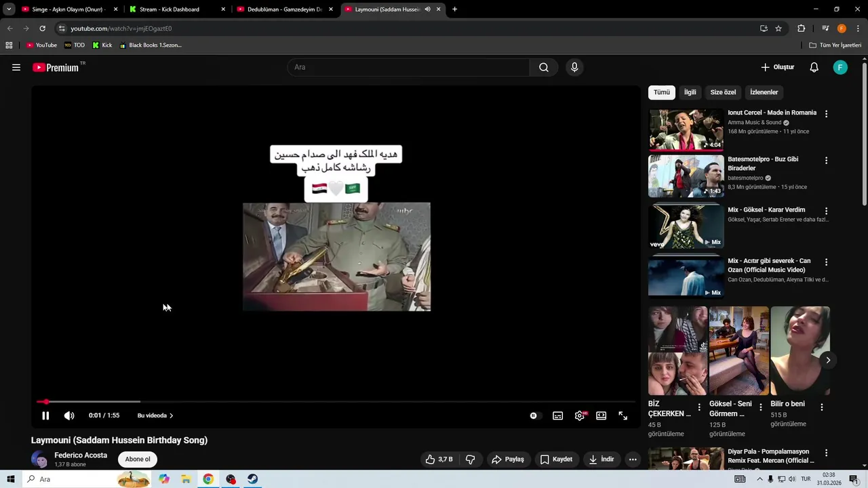
Task: Open YouTube notifications bell
Action: (x=814, y=67)
